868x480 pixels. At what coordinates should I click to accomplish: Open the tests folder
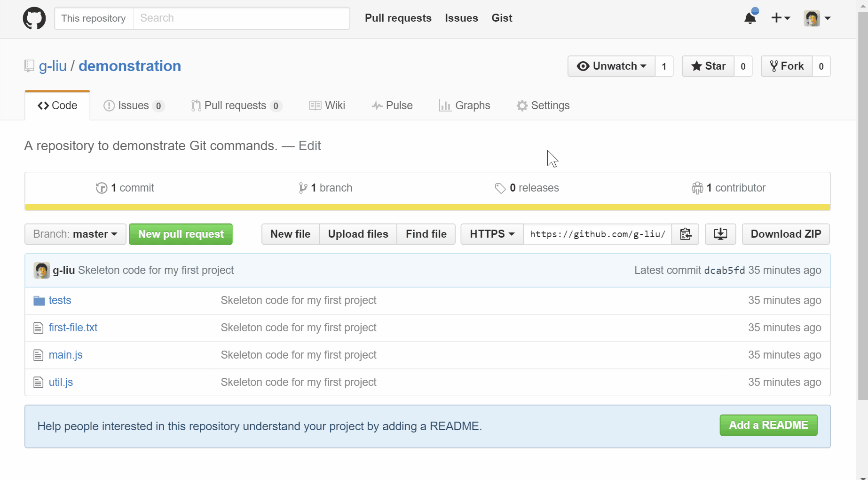pyautogui.click(x=60, y=300)
